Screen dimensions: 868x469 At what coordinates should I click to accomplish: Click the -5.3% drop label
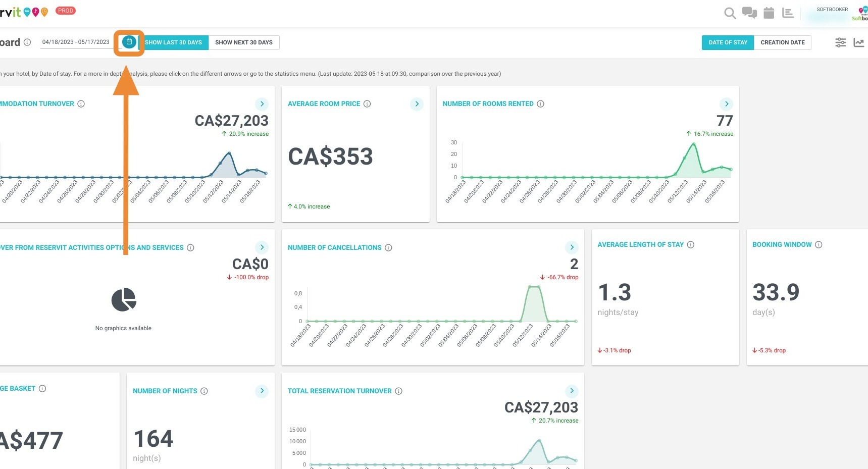pyautogui.click(x=769, y=350)
